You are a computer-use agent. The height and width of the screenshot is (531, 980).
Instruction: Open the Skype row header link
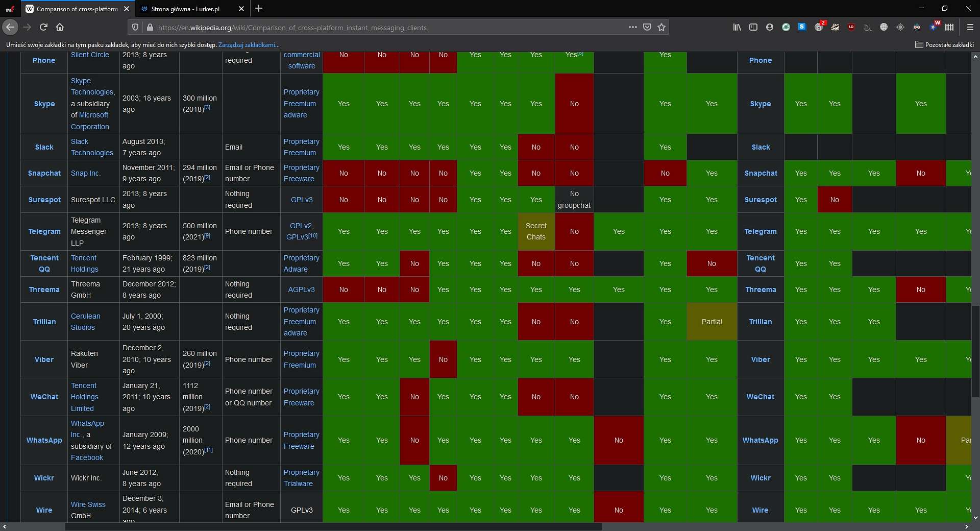click(x=44, y=104)
